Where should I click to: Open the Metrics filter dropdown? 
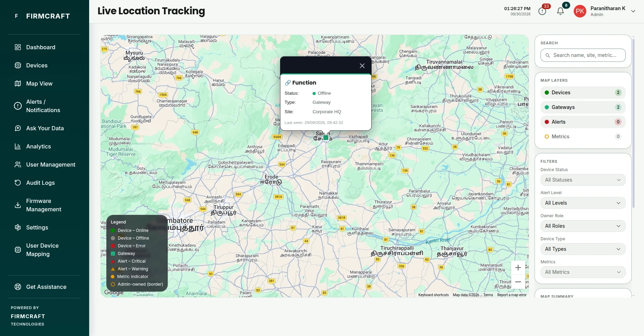(583, 272)
